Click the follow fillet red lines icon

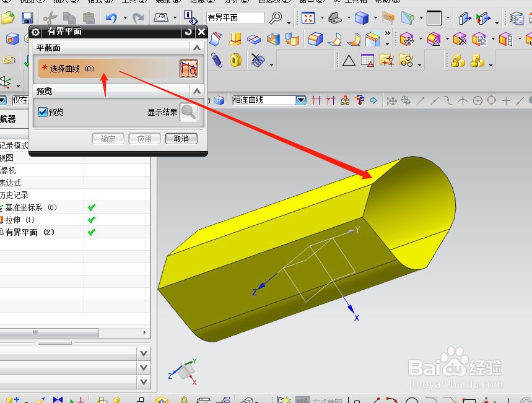click(331, 100)
